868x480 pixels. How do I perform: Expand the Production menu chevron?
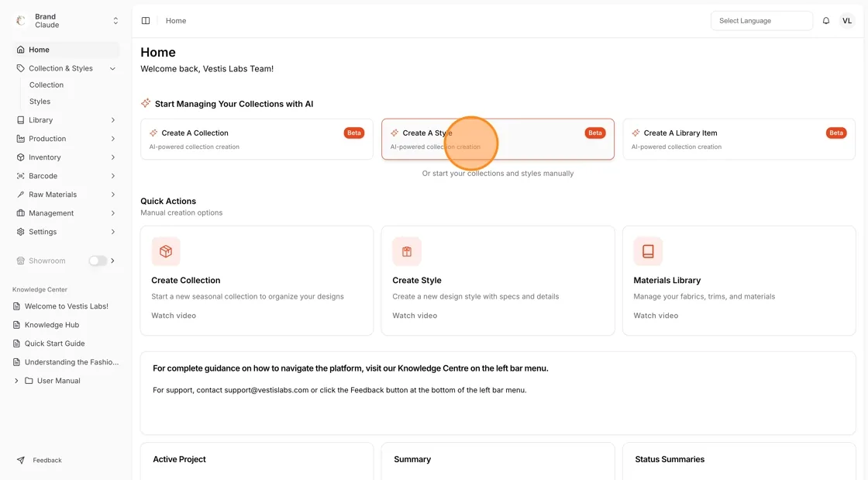pyautogui.click(x=112, y=138)
